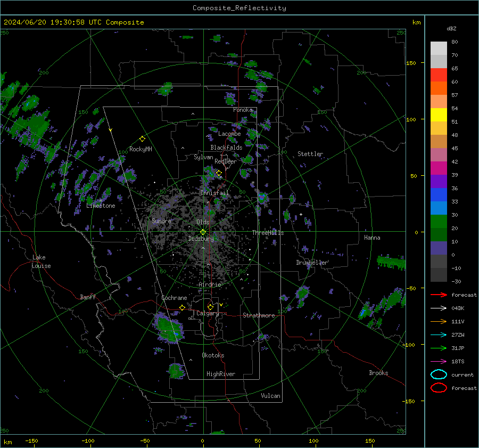This screenshot has width=479, height=448.
Task: Pick the light blue swatch in dBZ scale
Action: click(439, 208)
